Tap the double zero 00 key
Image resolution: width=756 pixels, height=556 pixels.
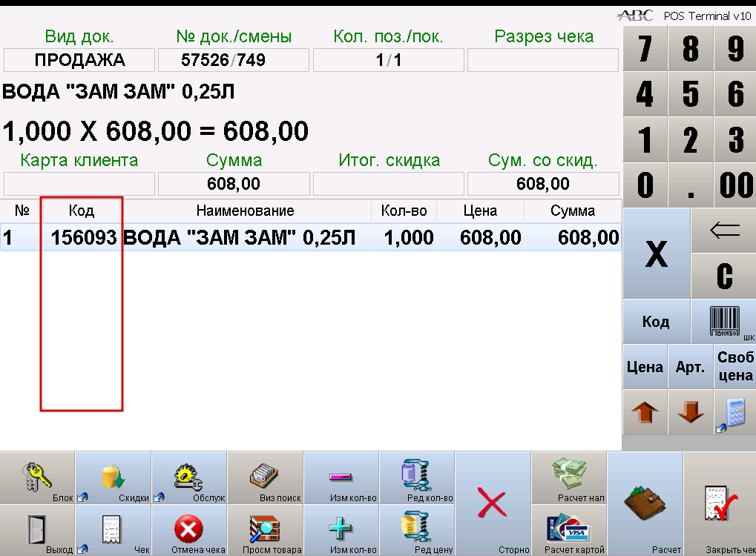[735, 185]
